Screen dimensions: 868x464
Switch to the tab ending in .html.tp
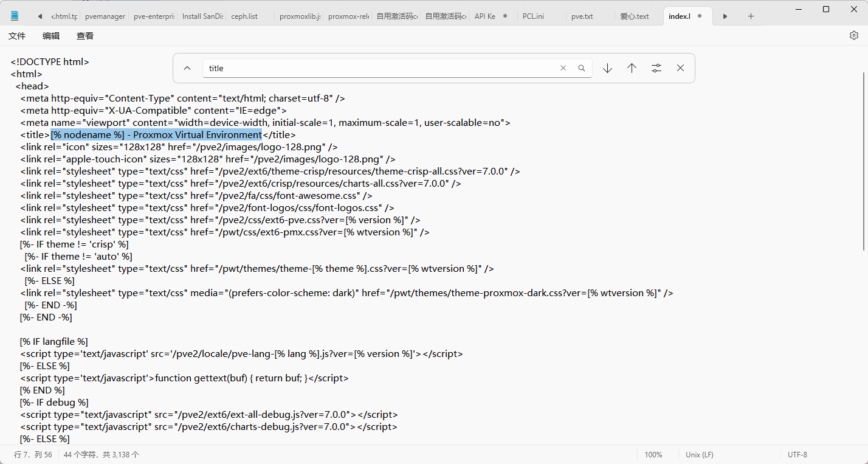pos(64,16)
